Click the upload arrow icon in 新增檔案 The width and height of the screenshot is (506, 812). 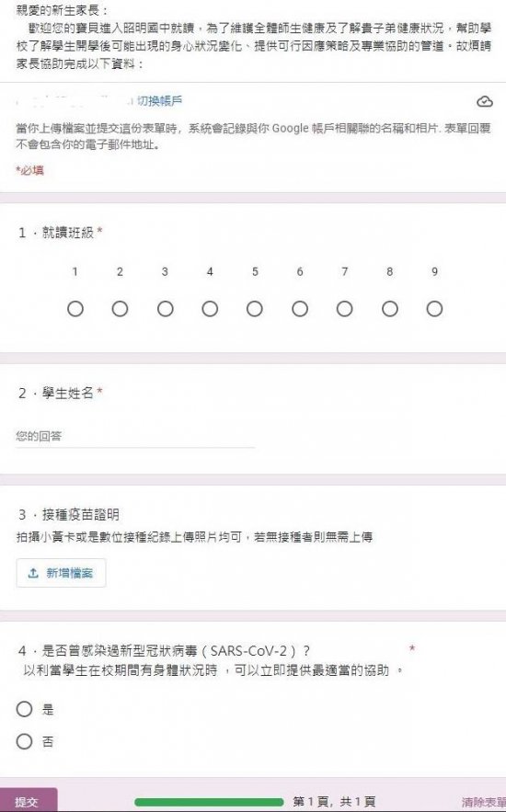(33, 573)
